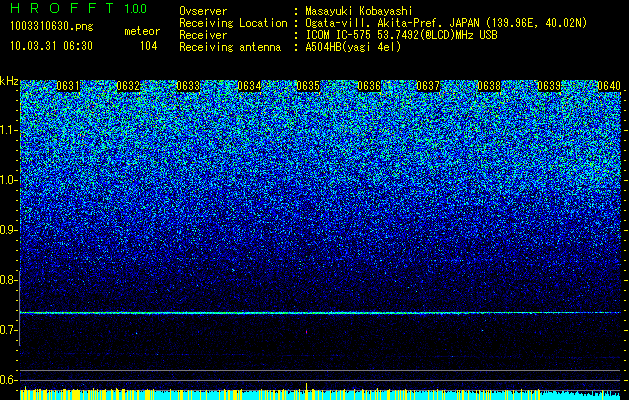This screenshot has width=629, height=400.
Task: Click the meteor count 104
Action: [x=148, y=46]
